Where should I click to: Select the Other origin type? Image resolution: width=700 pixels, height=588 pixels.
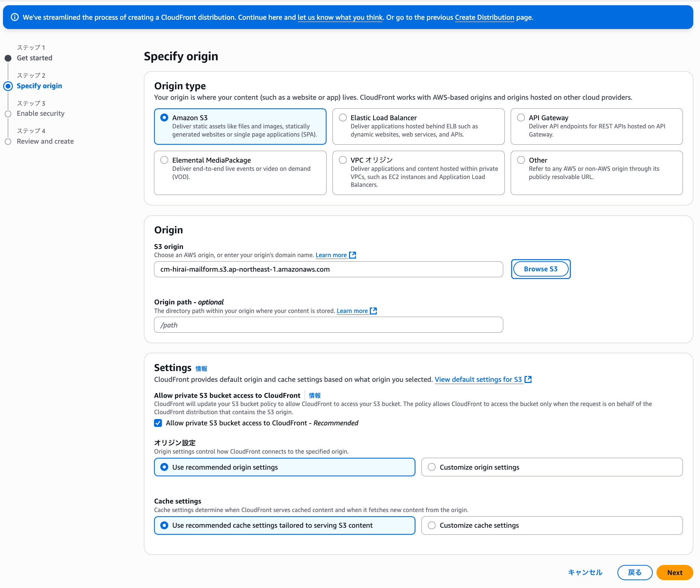click(597, 173)
